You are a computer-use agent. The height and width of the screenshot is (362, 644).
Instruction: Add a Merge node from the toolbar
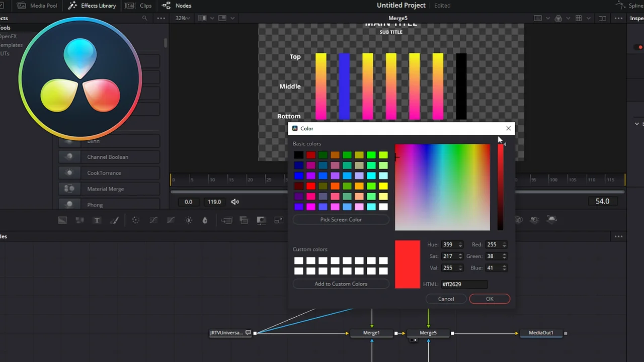(x=227, y=220)
